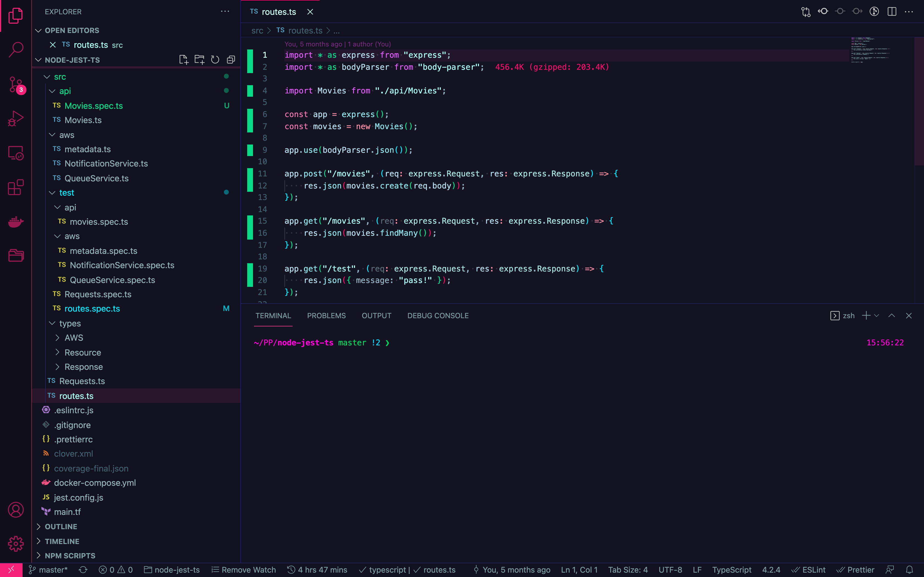Open the Docker view
924x577 pixels.
16,221
